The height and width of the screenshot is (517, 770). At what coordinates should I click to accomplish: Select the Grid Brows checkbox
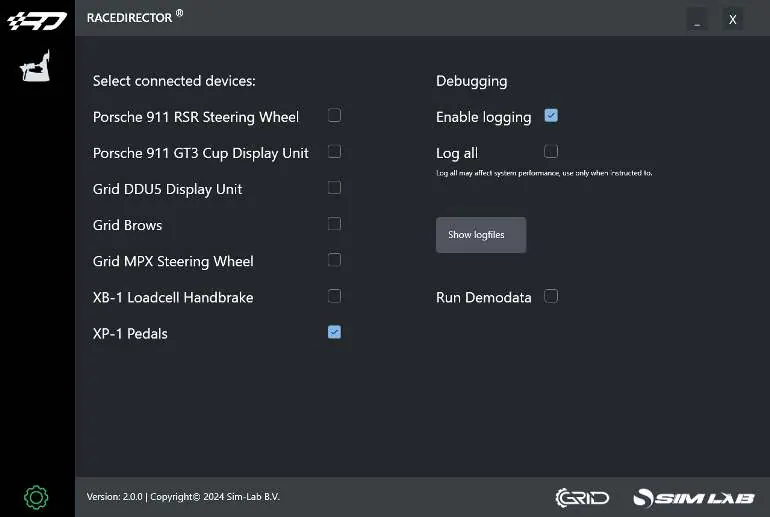point(334,224)
